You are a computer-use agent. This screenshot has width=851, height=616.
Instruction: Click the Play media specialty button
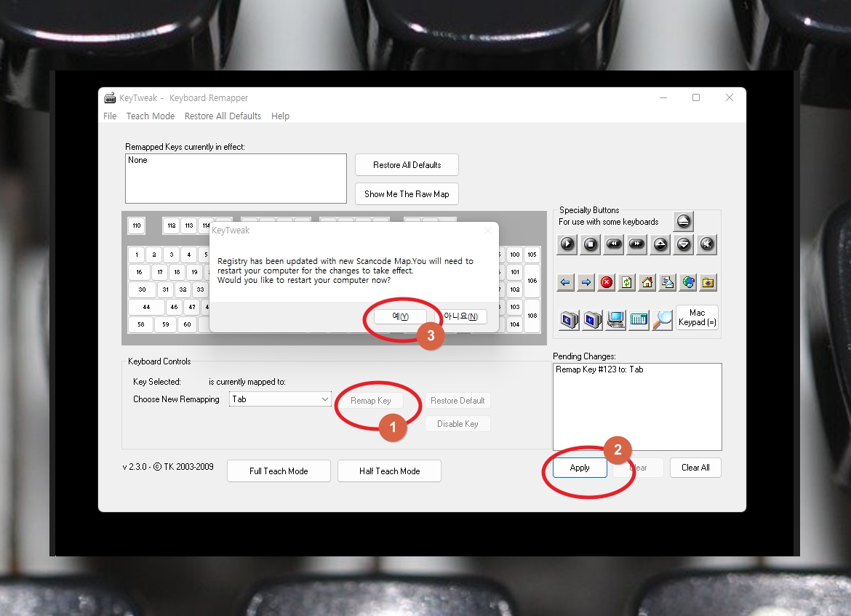(x=567, y=245)
